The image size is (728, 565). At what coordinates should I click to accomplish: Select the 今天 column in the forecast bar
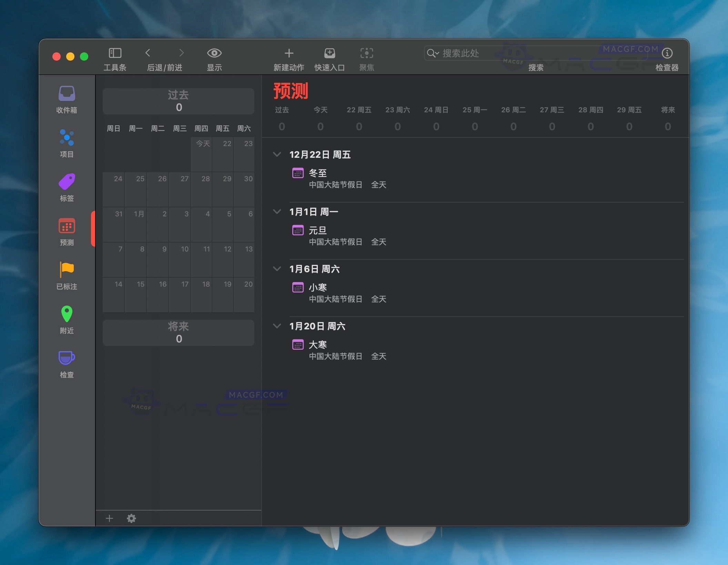click(320, 117)
